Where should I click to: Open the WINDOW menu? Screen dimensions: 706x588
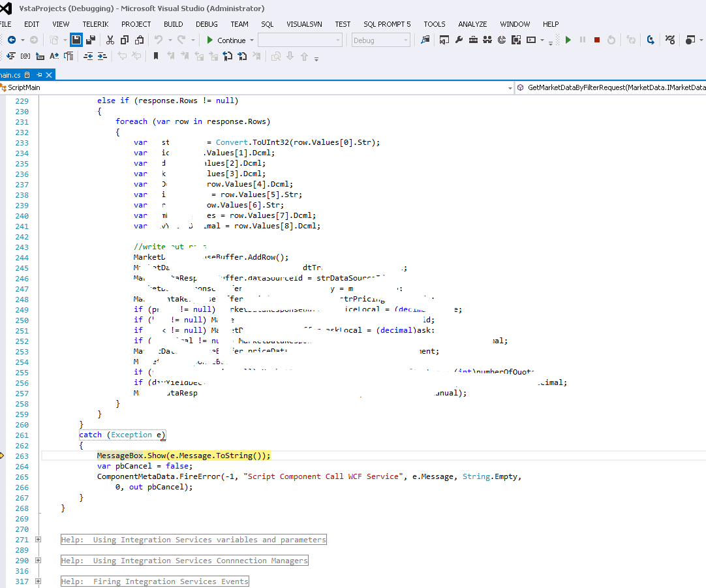click(515, 24)
